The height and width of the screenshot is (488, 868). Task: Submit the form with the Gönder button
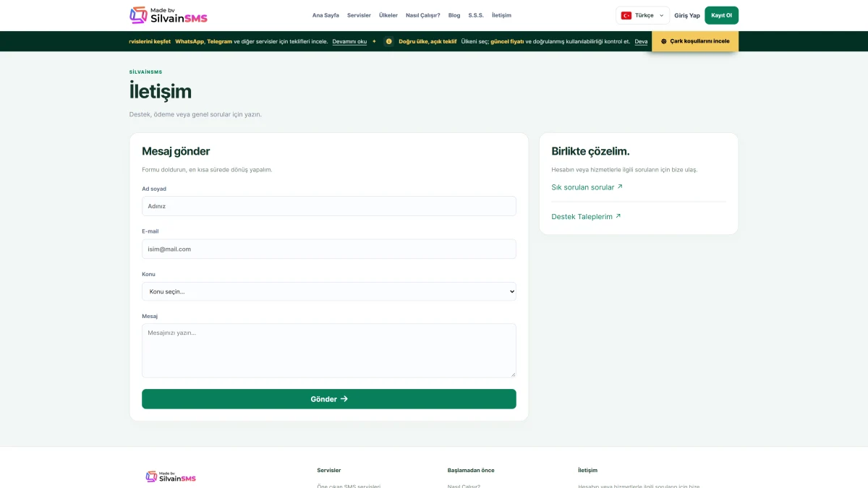pos(329,399)
